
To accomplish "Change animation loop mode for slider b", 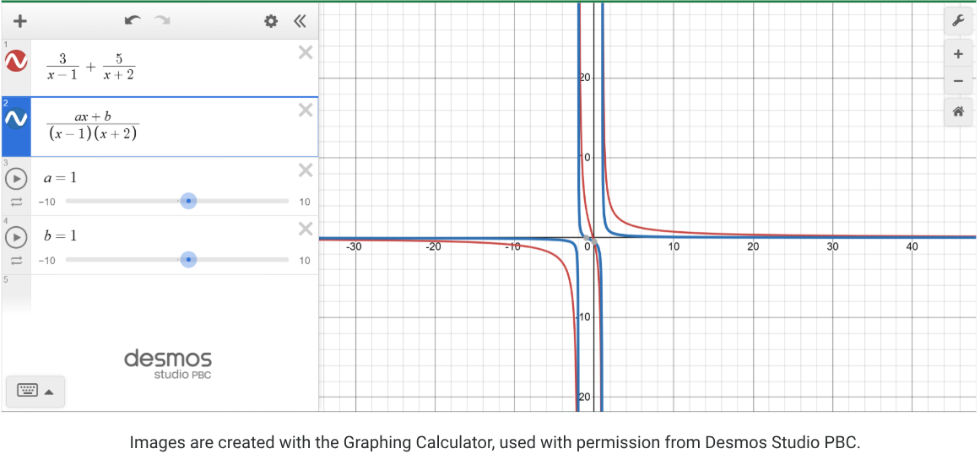I will tap(16, 261).
